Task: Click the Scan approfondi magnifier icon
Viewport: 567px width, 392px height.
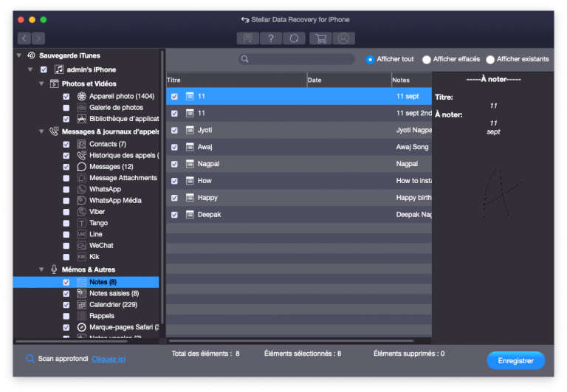Action: click(30, 358)
